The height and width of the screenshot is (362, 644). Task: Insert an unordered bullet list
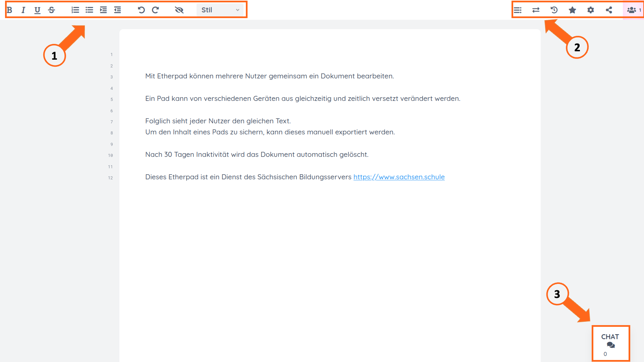click(89, 10)
